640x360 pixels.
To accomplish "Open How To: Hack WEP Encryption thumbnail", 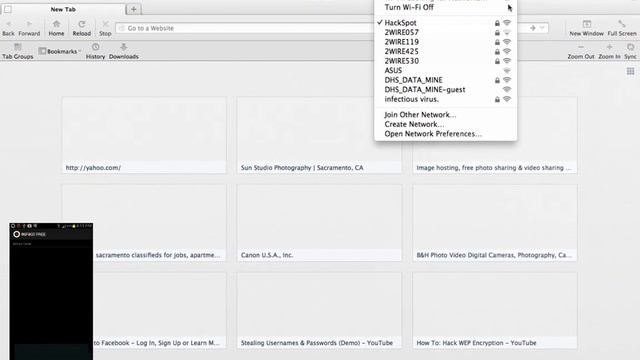I will point(495,311).
